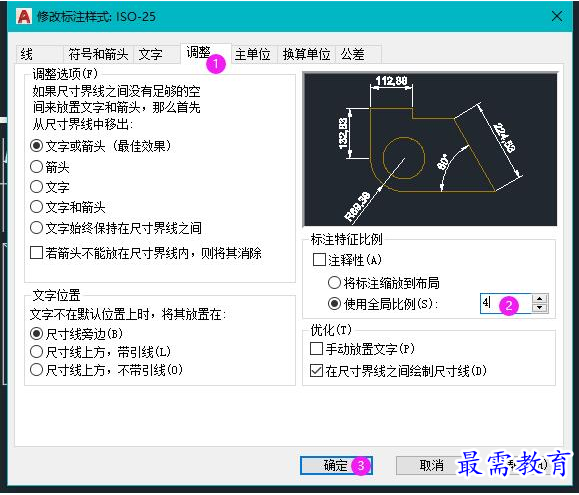Click the AutoCAD logo icon in title bar
This screenshot has width=579, height=495.
(x=24, y=17)
